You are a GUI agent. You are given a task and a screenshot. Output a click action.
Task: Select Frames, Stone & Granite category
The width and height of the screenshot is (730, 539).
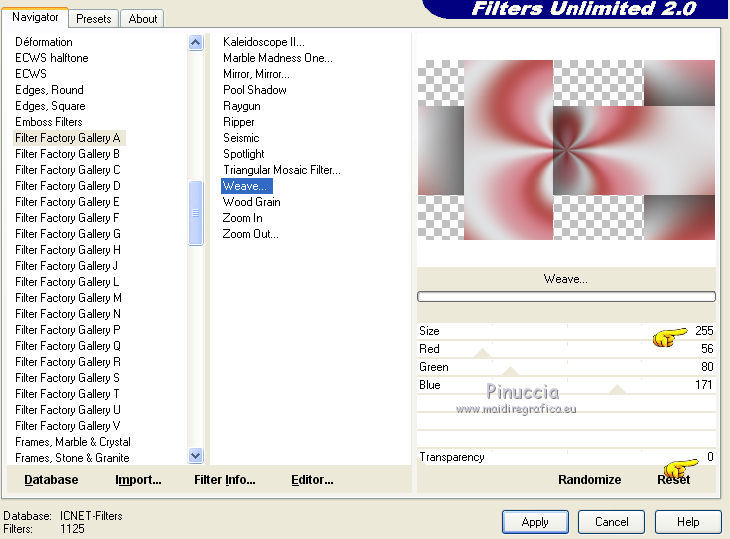(72, 457)
